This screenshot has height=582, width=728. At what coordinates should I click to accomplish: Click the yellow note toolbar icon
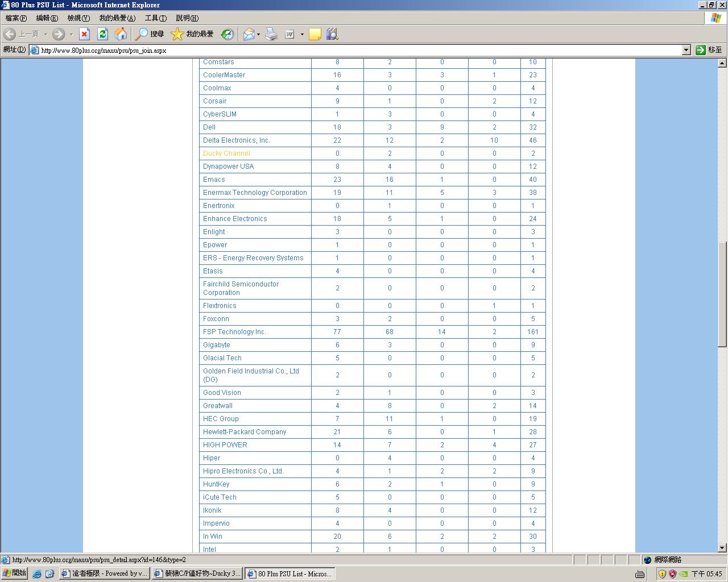pos(315,34)
